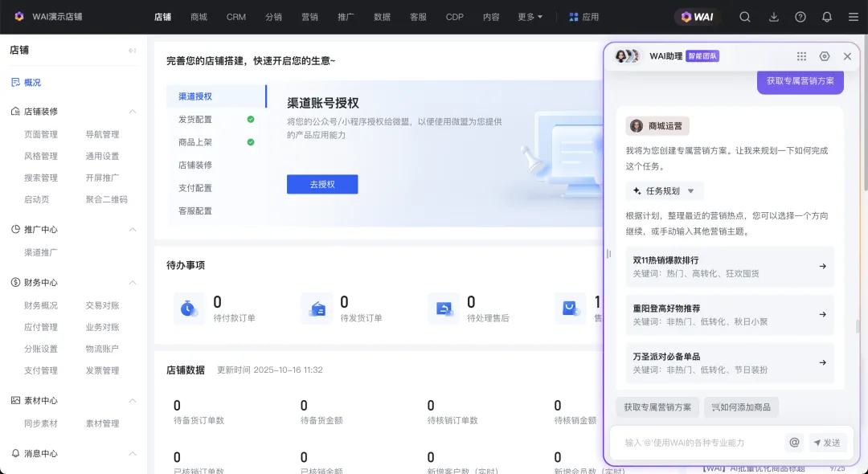Click the @ mention icon in chat input
The height and width of the screenshot is (474, 868).
[x=794, y=442]
